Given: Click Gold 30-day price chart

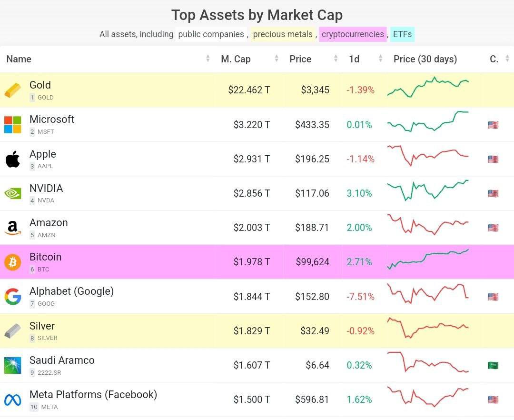Looking at the screenshot, I should click(428, 87).
